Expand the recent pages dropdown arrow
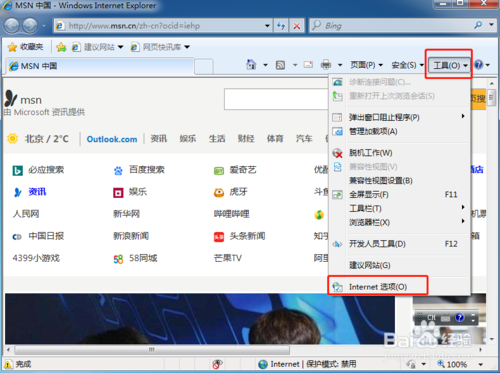The image size is (500, 373). click(44, 26)
